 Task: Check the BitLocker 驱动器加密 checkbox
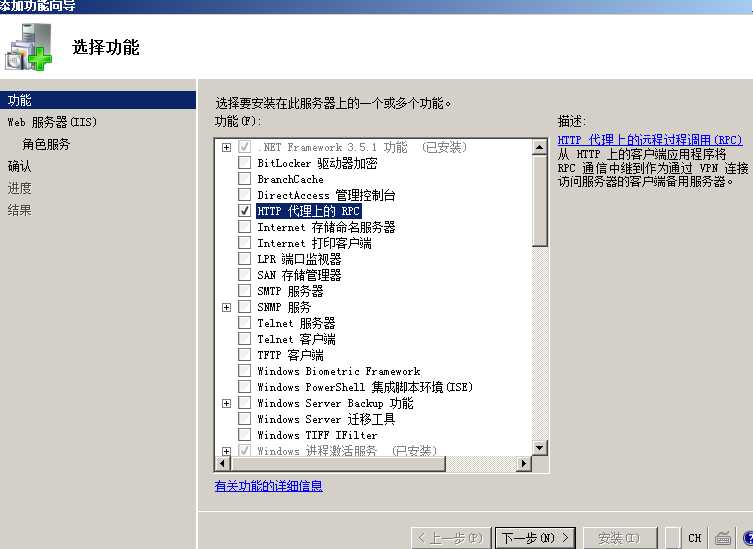(x=244, y=162)
